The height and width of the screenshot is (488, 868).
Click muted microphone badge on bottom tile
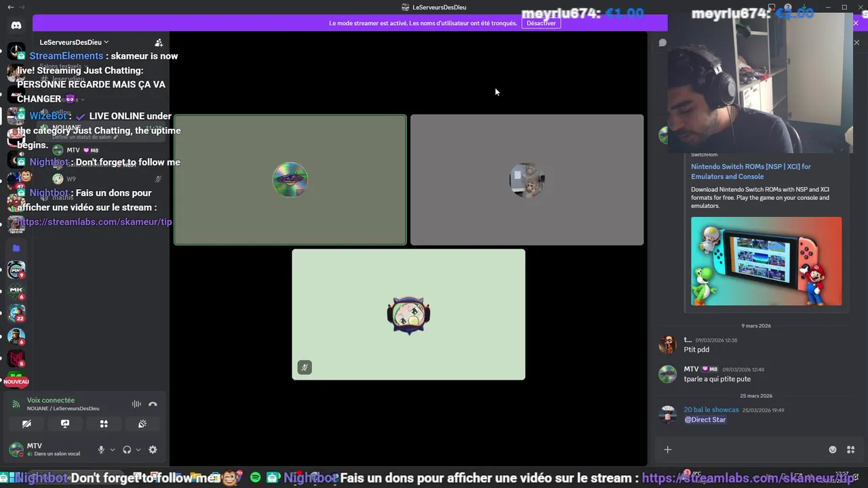coord(304,367)
